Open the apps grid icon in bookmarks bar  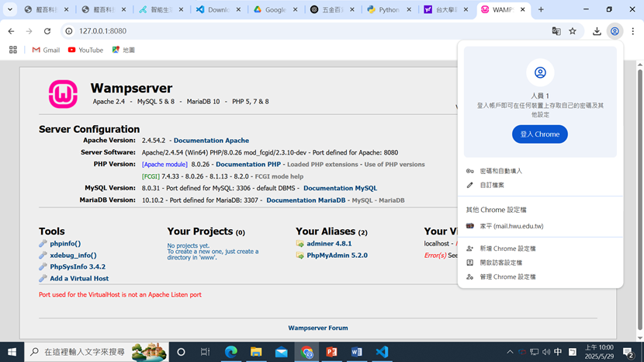pos(13,50)
